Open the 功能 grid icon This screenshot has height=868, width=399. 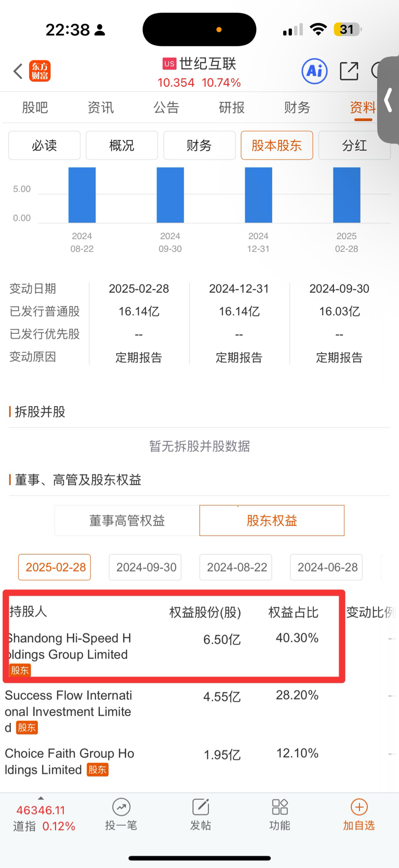click(x=280, y=807)
